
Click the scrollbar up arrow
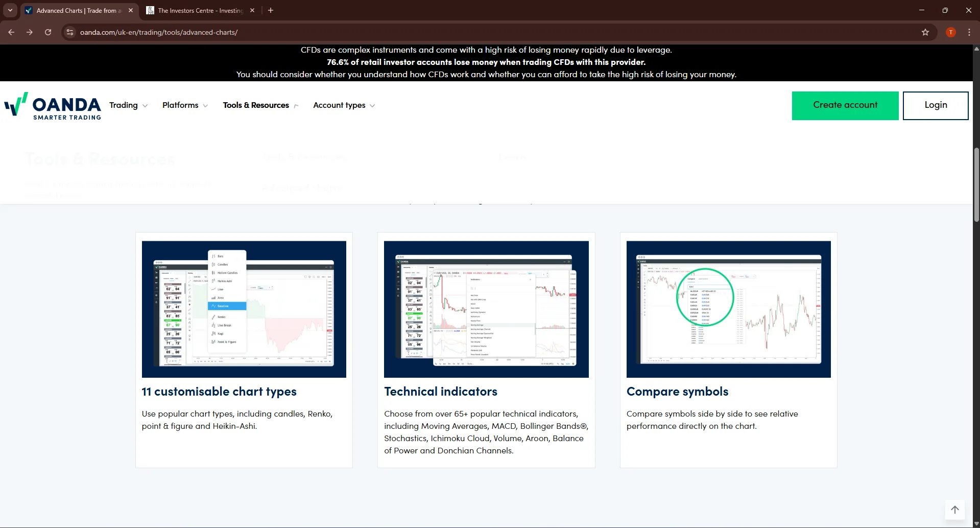point(976,49)
